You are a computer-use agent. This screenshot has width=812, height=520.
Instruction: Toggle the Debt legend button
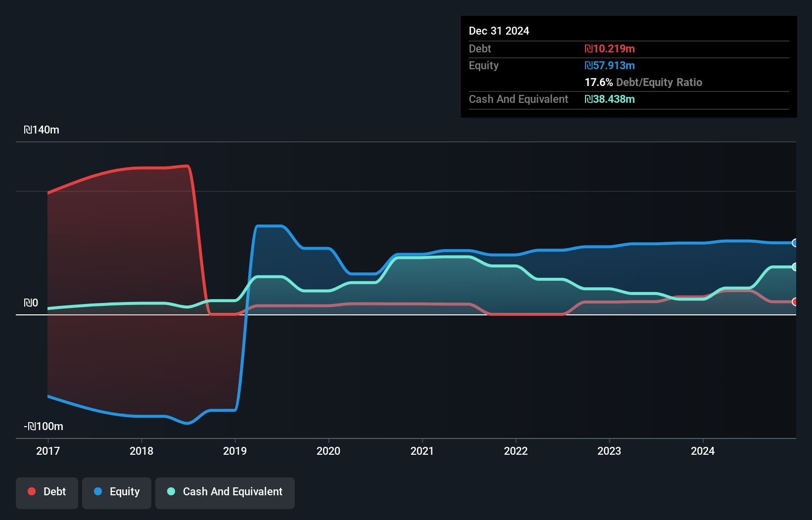pos(47,493)
